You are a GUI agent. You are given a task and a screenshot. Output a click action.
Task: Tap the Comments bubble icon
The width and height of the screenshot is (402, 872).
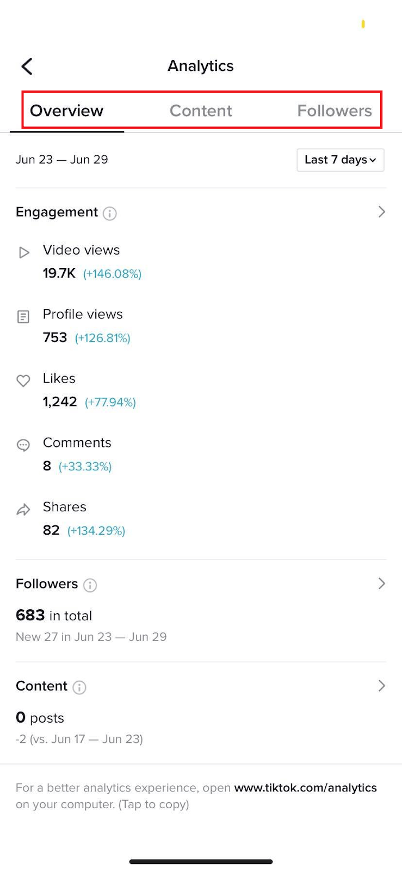23,445
